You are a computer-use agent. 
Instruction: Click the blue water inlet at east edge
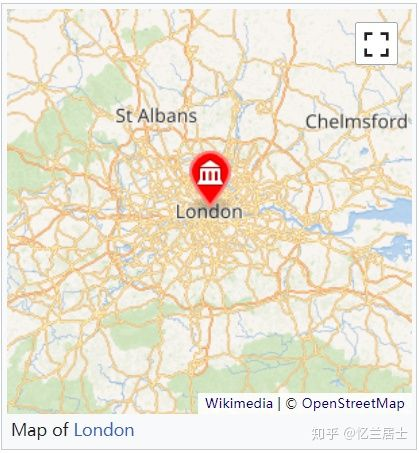(x=397, y=248)
